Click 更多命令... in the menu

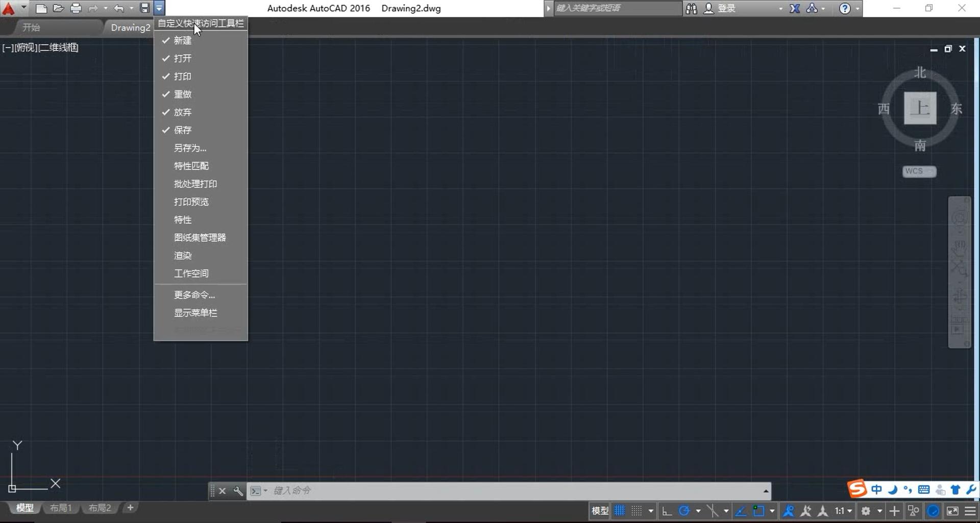(x=201, y=295)
